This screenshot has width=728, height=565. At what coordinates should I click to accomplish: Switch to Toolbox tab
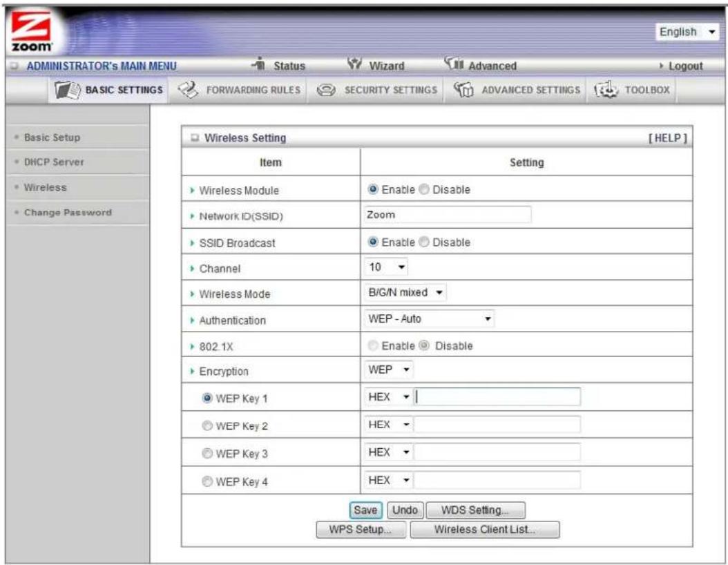point(632,90)
